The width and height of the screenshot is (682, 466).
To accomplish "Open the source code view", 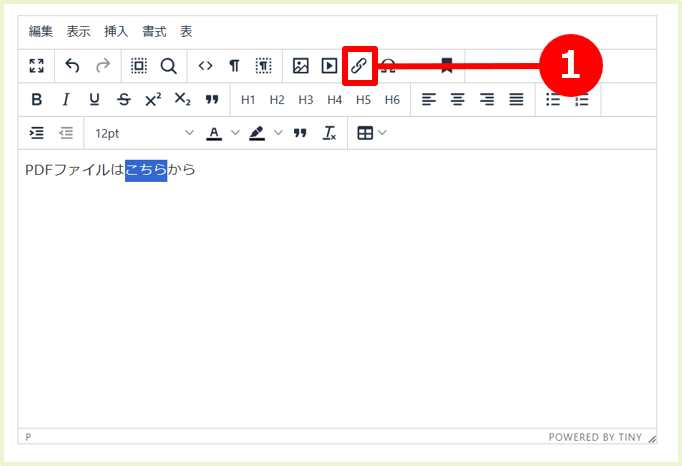I will pyautogui.click(x=205, y=66).
